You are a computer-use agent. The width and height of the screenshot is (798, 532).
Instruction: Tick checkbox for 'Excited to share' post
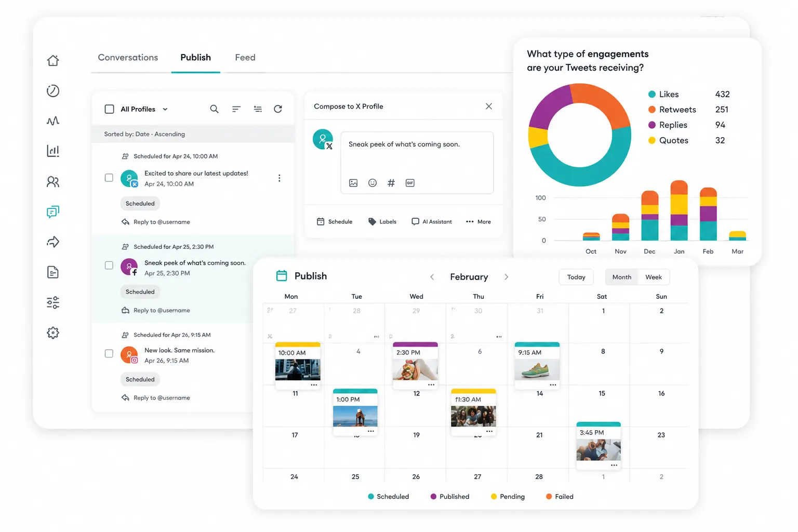coord(109,178)
